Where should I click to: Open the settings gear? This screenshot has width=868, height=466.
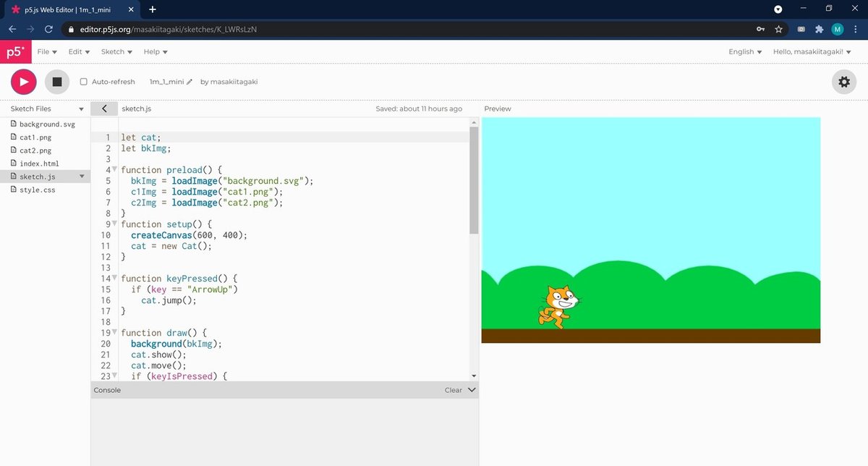(x=843, y=82)
